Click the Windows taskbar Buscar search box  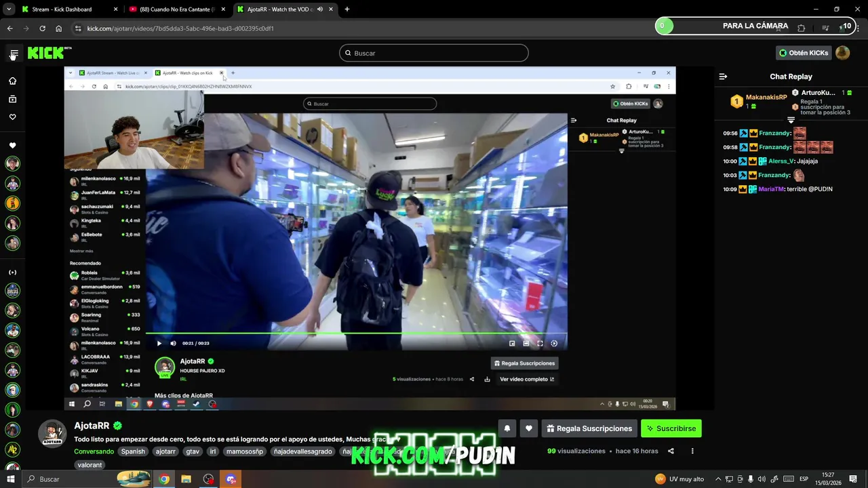87,479
